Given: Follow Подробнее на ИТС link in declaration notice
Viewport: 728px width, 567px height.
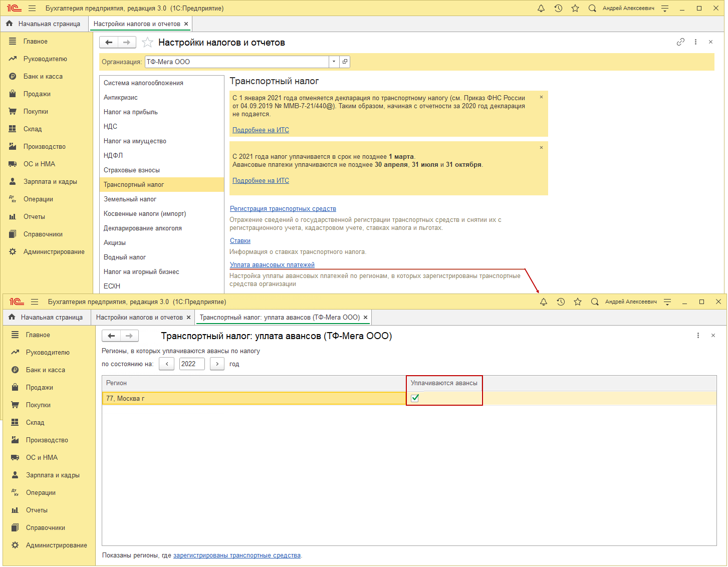Looking at the screenshot, I should tap(261, 130).
